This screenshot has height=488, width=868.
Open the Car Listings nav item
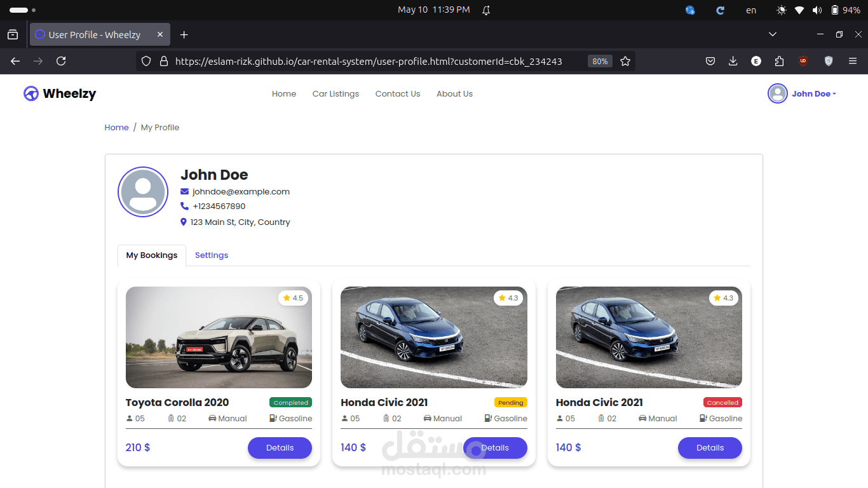(336, 94)
